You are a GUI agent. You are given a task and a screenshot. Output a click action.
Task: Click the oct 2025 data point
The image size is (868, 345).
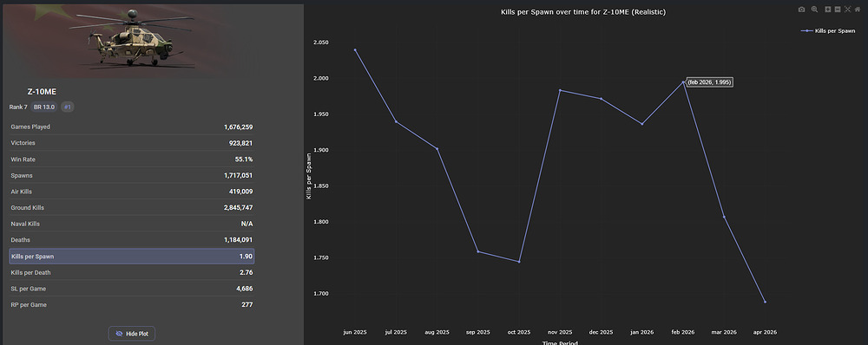[x=519, y=262]
